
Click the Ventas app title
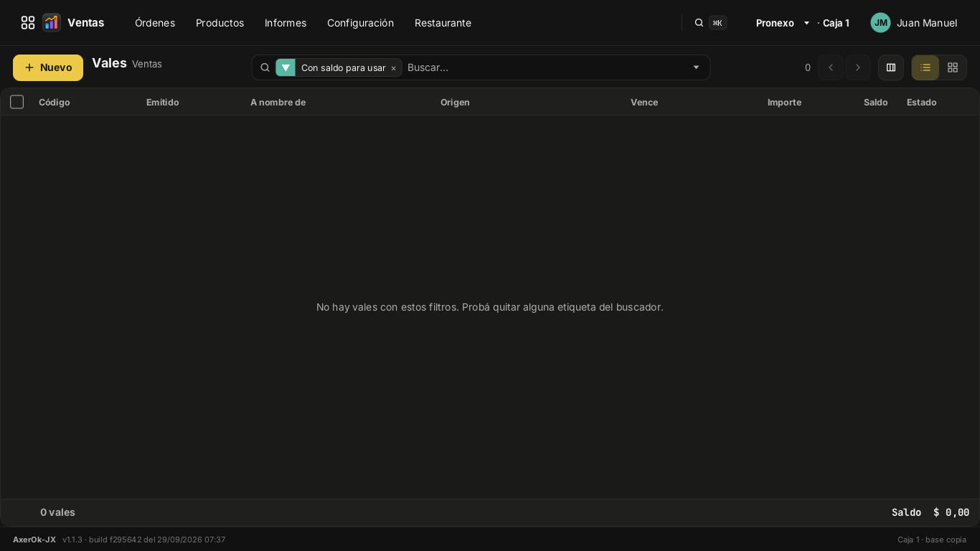(x=86, y=23)
